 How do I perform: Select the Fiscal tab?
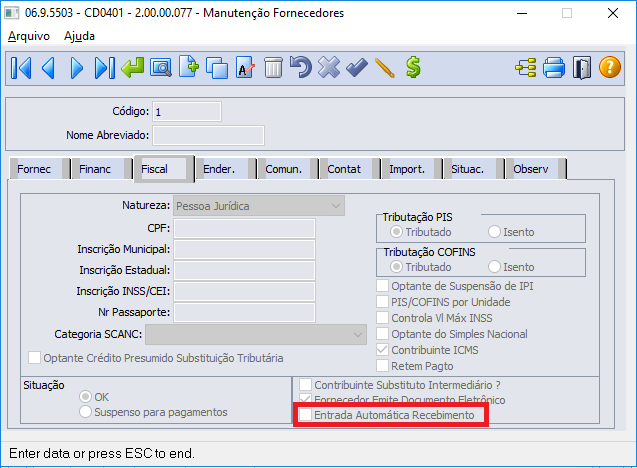[x=163, y=169]
